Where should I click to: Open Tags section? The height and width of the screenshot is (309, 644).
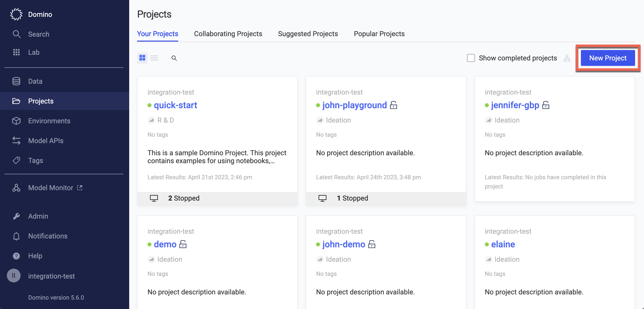[35, 160]
